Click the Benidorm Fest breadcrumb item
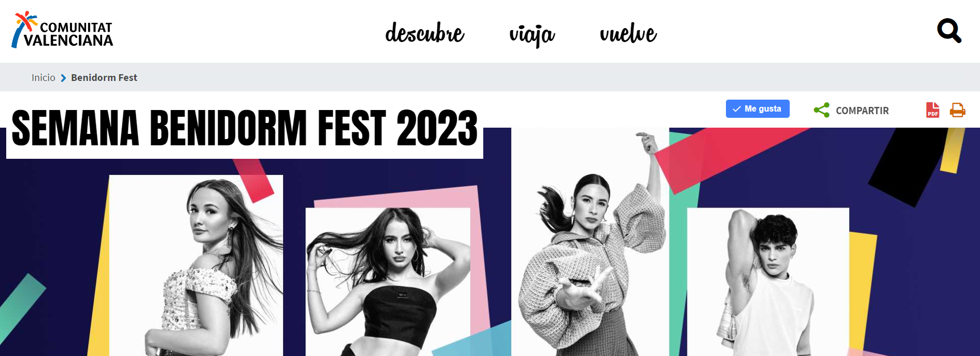 [x=104, y=77]
